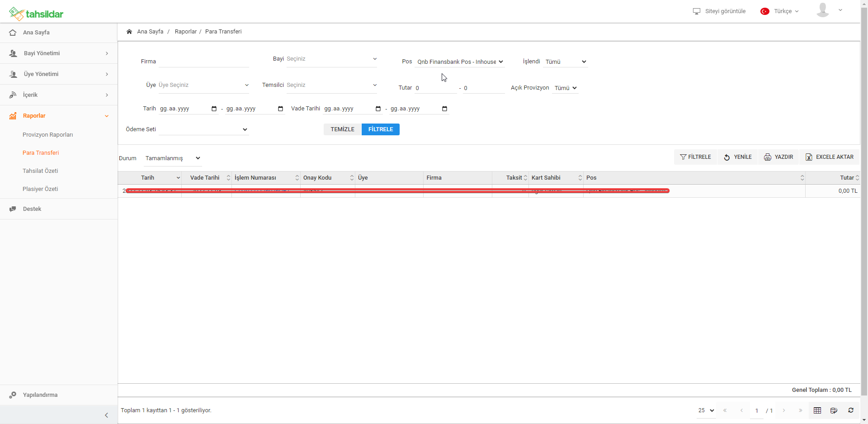The image size is (868, 424).
Task: Click the Tutar minimum input field
Action: click(x=436, y=88)
